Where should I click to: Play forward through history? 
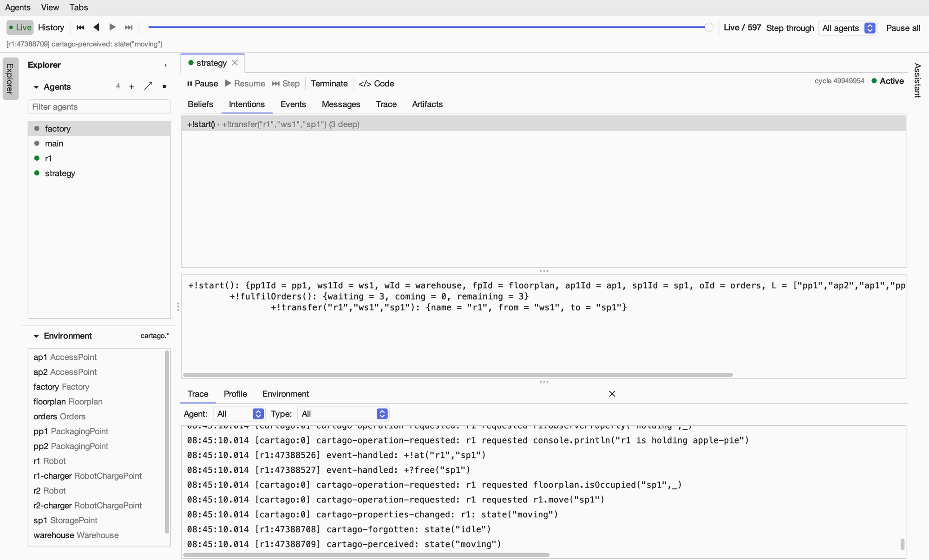coord(112,27)
